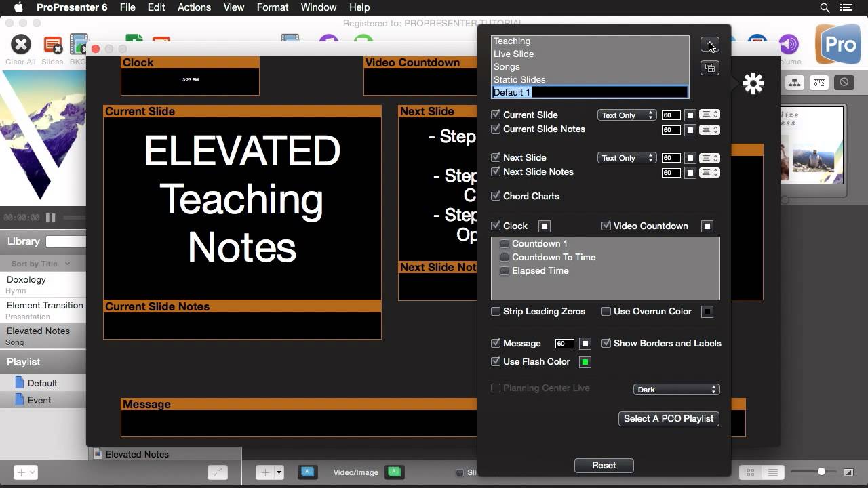The width and height of the screenshot is (868, 488).
Task: Toggle Show Borders and Labels checkbox
Action: tap(606, 343)
